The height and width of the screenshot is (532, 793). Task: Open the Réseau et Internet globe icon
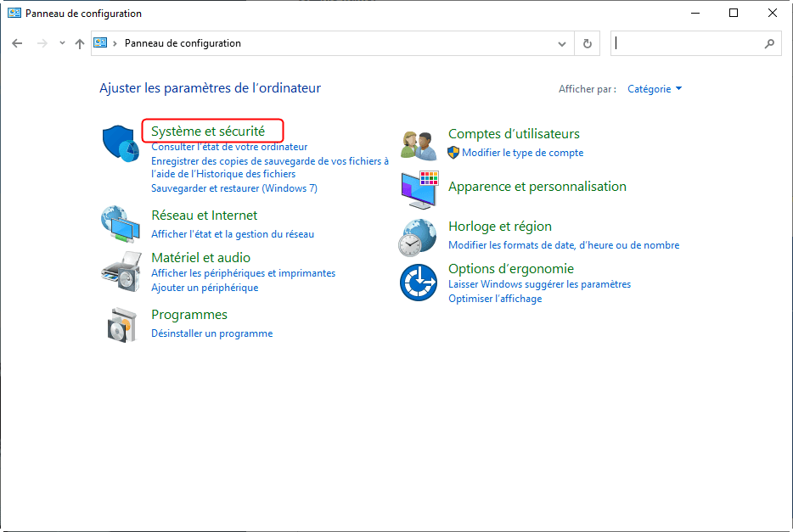point(121,224)
